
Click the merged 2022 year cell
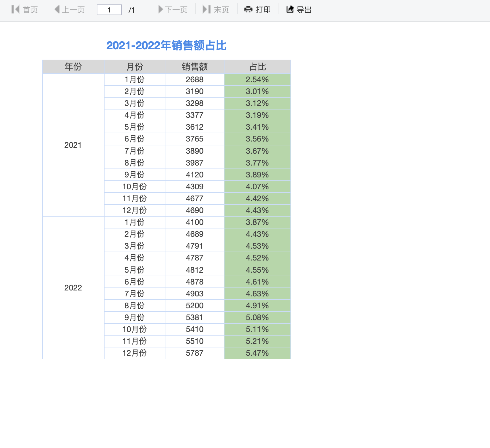pyautogui.click(x=73, y=288)
